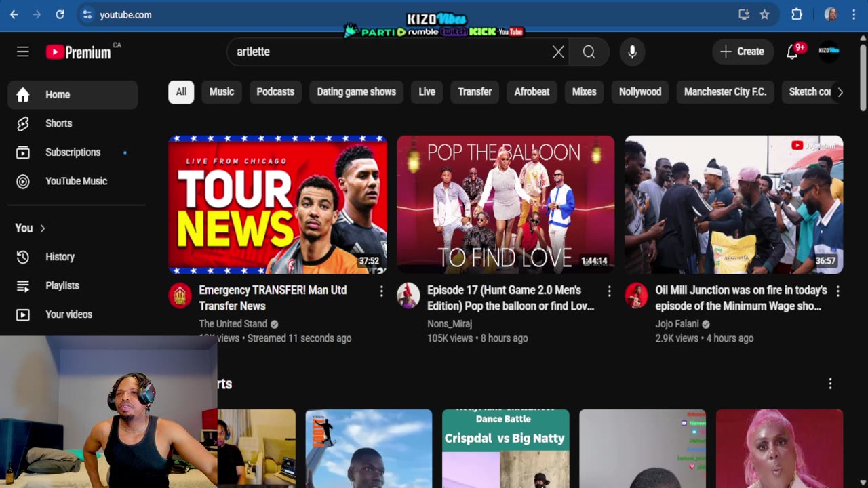The height and width of the screenshot is (488, 868).
Task: Open options menu for Episode 17 video
Action: 609,291
